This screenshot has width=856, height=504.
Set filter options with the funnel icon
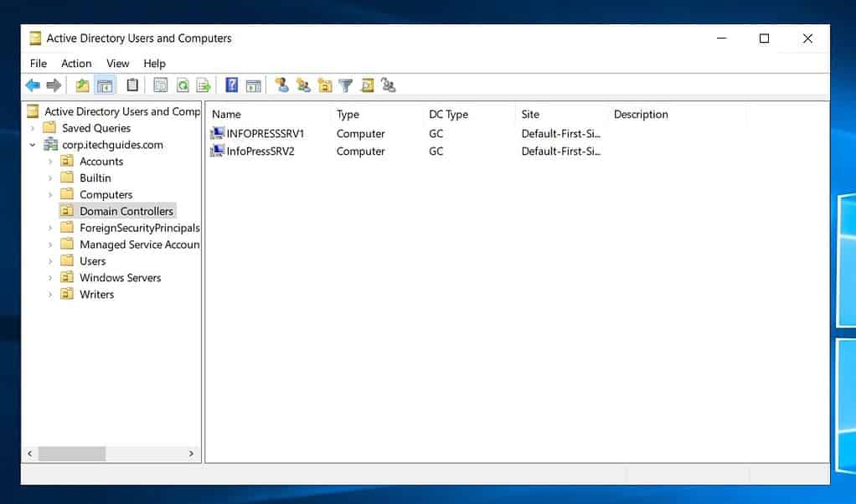point(346,85)
